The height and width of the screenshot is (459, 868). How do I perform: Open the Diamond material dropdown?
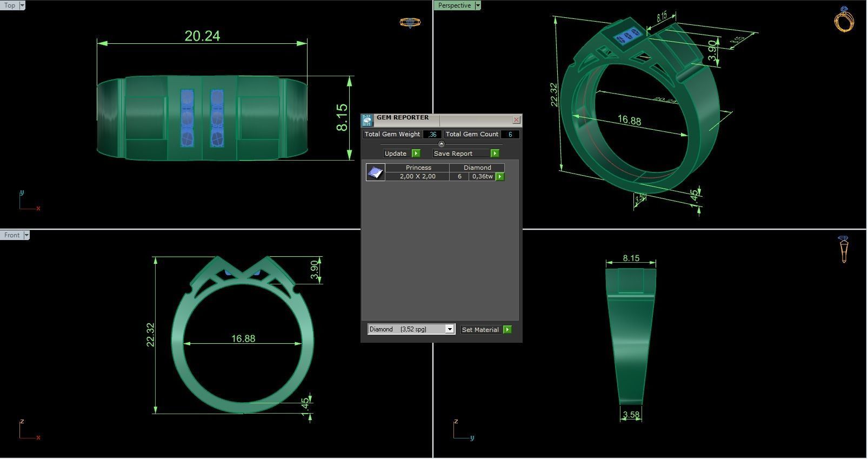coord(449,329)
